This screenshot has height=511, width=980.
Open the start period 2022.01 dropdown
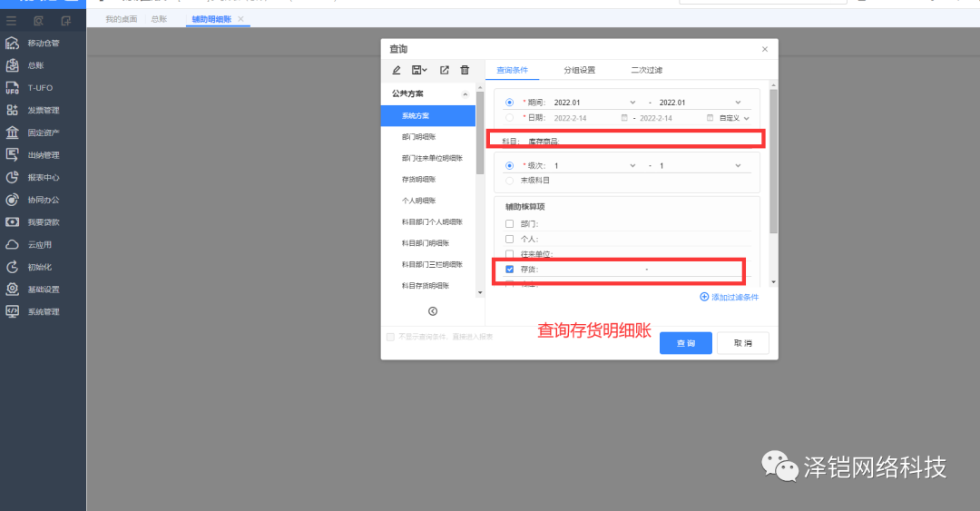[x=593, y=103]
